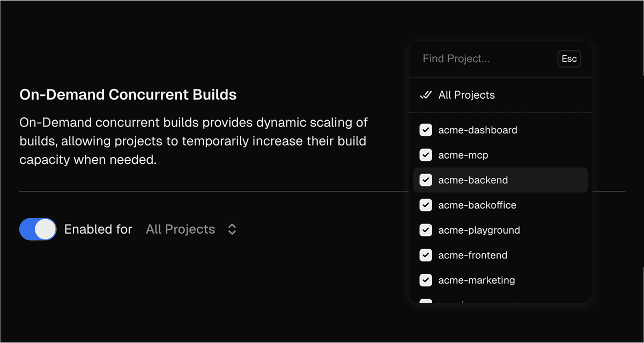Focus the Find Project search field

[485, 58]
